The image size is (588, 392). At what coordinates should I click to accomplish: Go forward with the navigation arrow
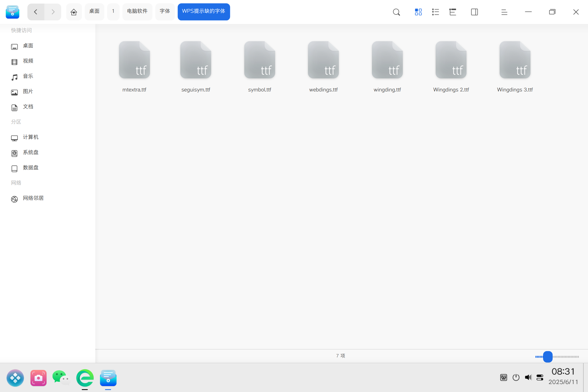click(x=53, y=12)
